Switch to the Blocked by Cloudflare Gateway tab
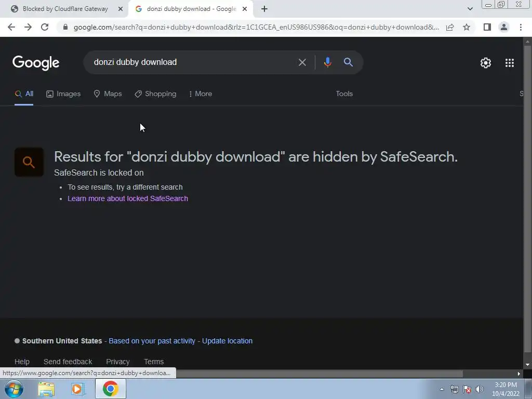The image size is (532, 399). 64,9
